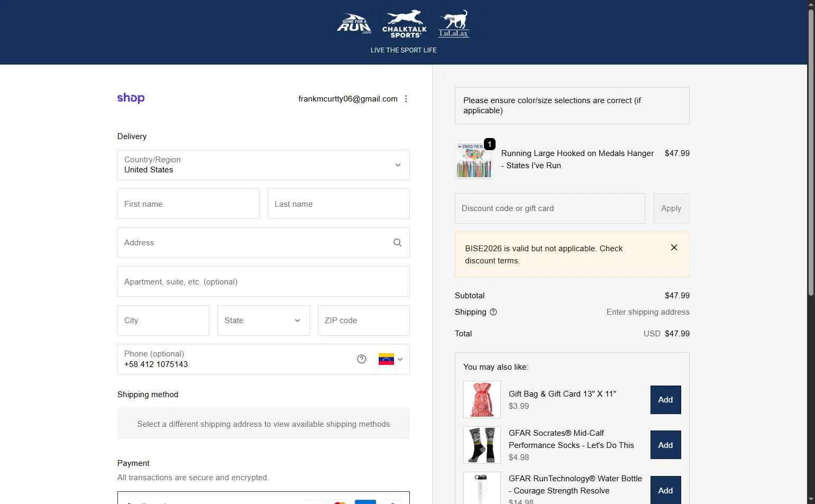The image size is (815, 504).
Task: Focus the Last name field
Action: 338,204
